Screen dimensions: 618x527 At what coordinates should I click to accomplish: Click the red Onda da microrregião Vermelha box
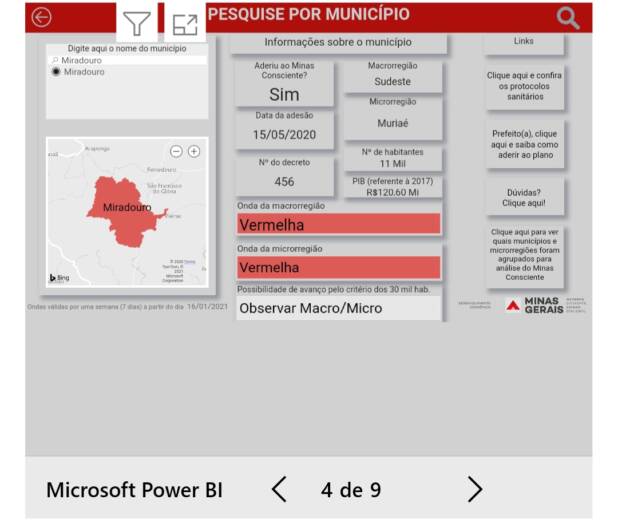[338, 268]
